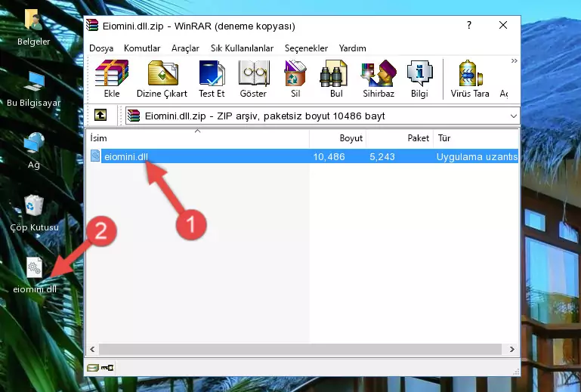Click the eiomini.dll file icon in list
The height and width of the screenshot is (392, 581).
pos(95,156)
